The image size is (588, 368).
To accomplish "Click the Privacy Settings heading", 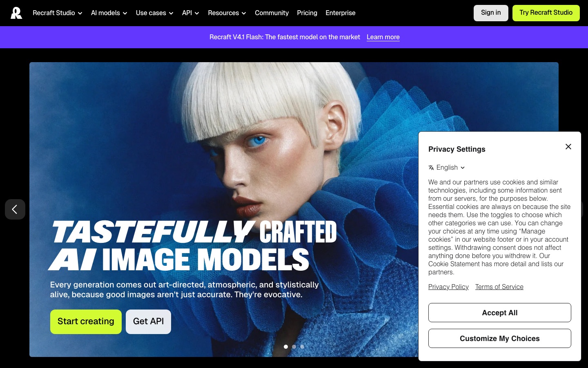I will click(457, 149).
